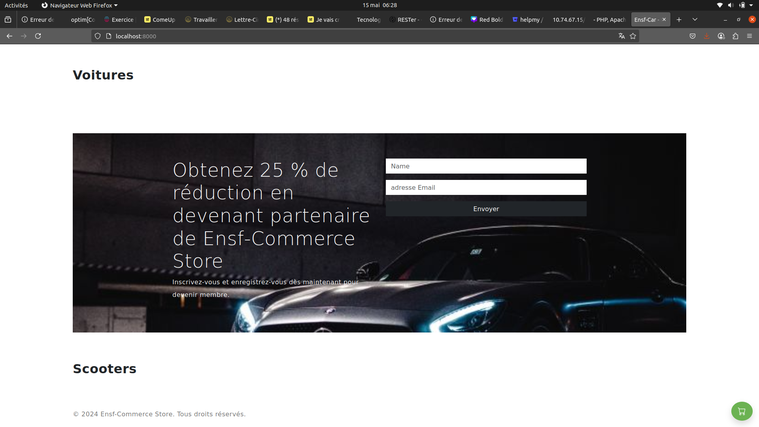
Task: Switch to the helpmy tab
Action: coord(528,20)
